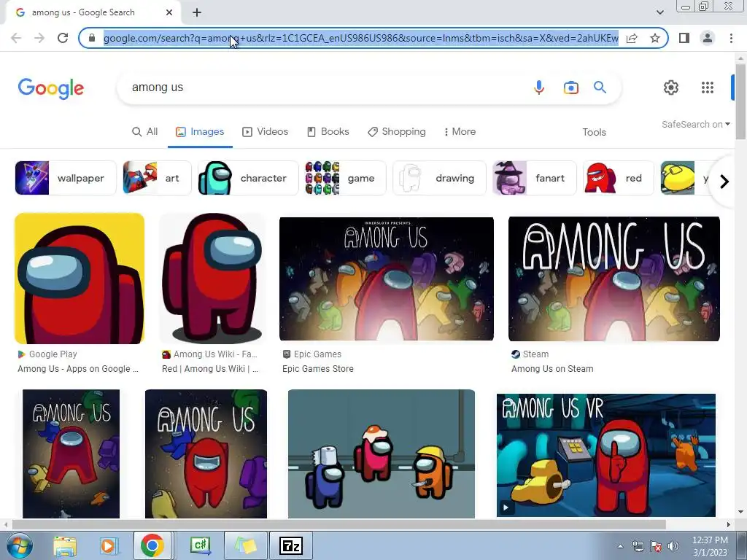Filter images by game chip
This screenshot has height=560, width=747.
[x=345, y=178]
